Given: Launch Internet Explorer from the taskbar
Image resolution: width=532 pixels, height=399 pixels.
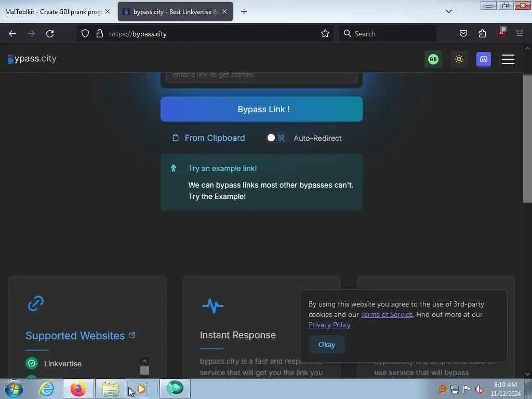Looking at the screenshot, I should tap(46, 389).
